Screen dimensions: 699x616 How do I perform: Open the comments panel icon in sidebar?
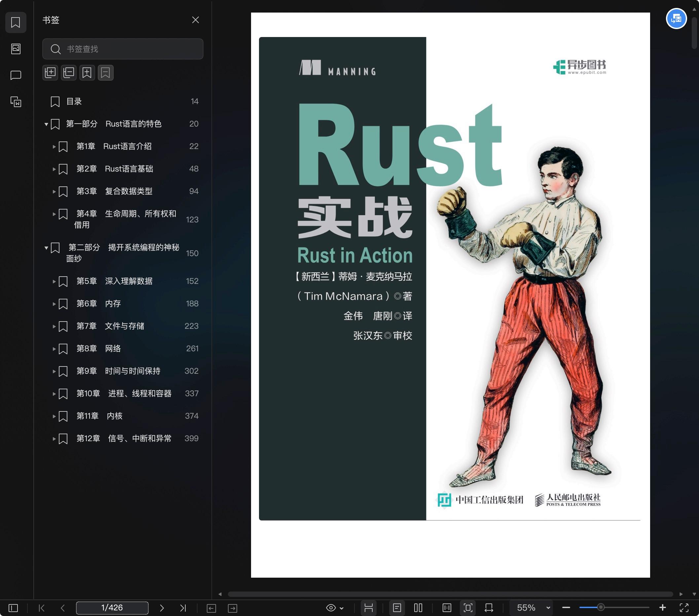pyautogui.click(x=16, y=75)
